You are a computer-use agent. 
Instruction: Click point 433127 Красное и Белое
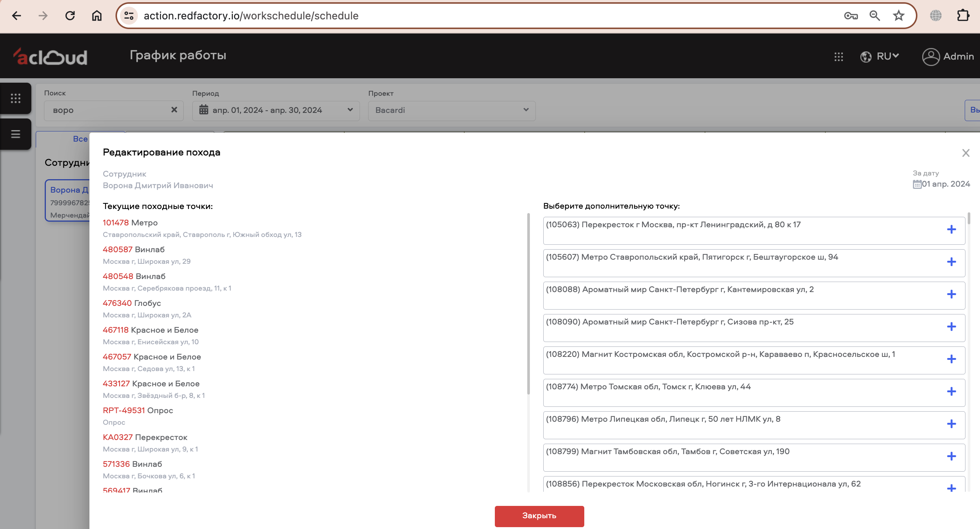point(151,383)
